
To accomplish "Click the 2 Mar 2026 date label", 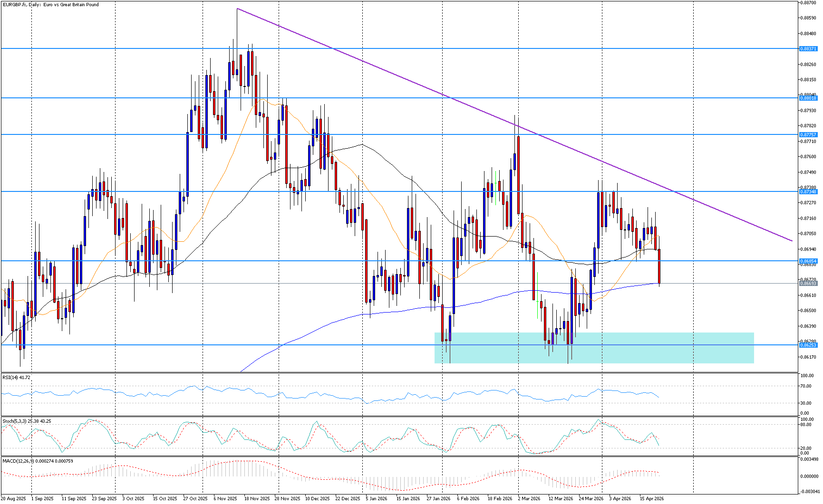I will (529, 499).
